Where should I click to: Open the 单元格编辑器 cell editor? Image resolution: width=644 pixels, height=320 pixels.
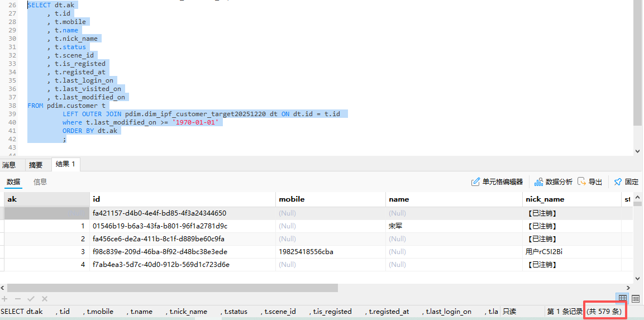[497, 182]
